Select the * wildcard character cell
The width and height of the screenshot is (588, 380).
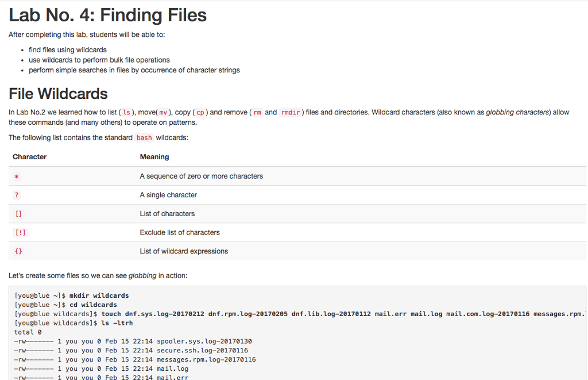coord(16,176)
